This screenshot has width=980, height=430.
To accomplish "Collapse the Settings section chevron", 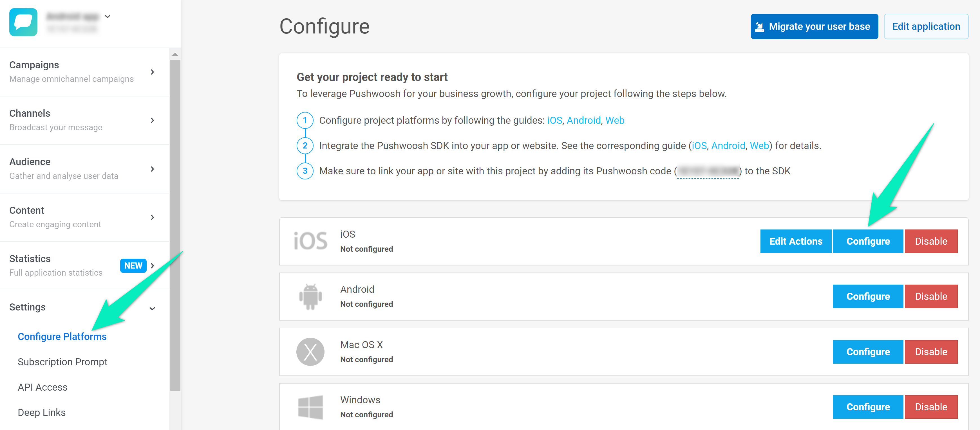I will [x=152, y=308].
